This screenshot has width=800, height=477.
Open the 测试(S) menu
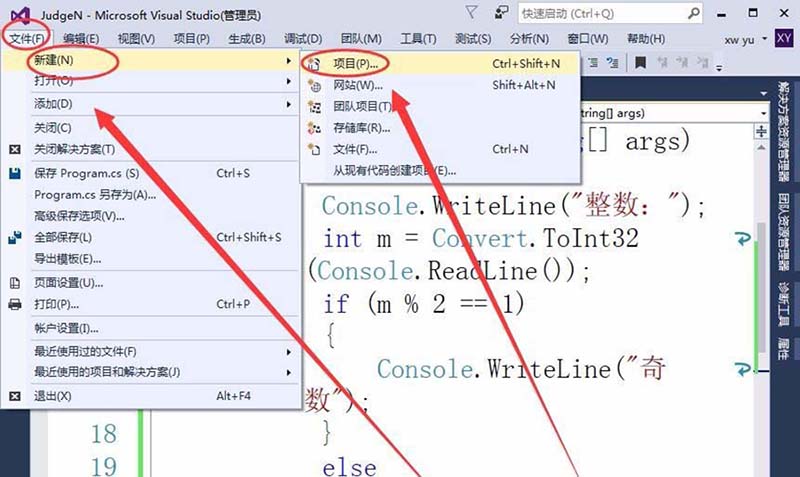pos(473,39)
